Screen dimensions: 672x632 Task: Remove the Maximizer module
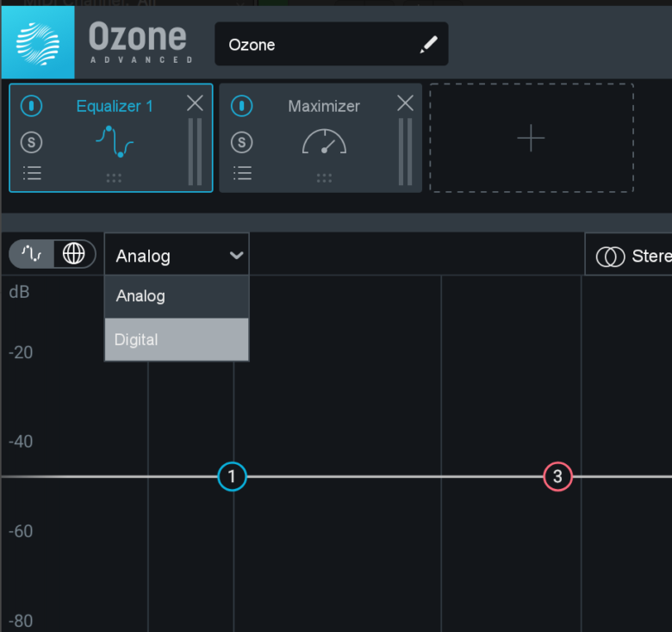tap(406, 103)
